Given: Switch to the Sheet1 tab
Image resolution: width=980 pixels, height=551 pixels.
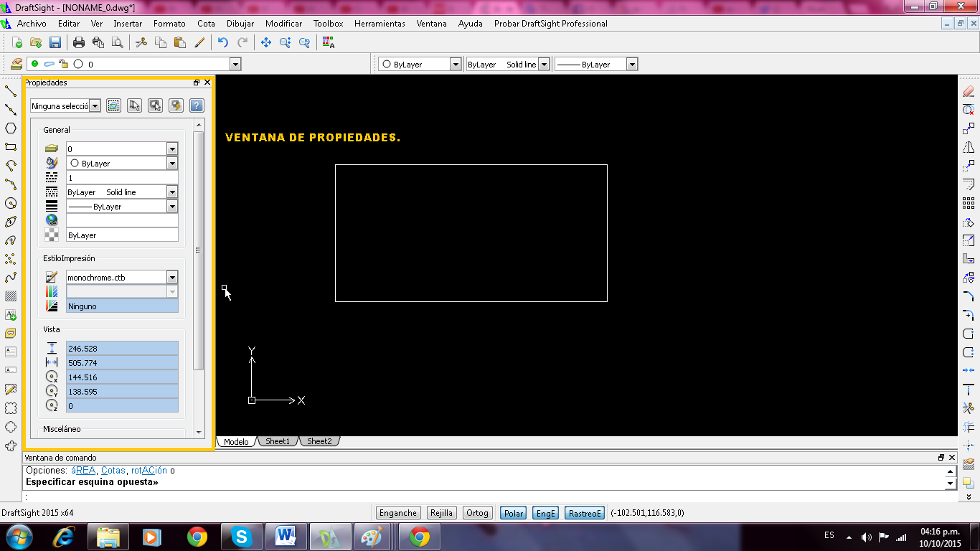Looking at the screenshot, I should 278,441.
